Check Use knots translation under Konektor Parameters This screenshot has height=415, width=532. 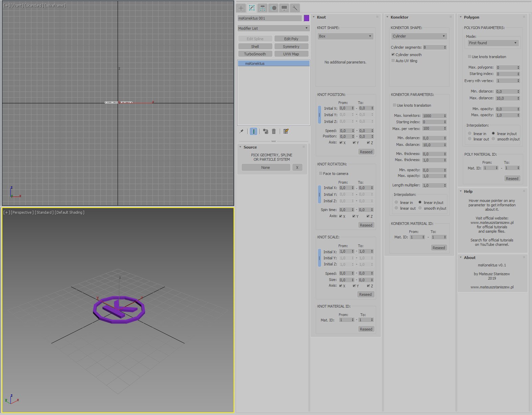[394, 105]
